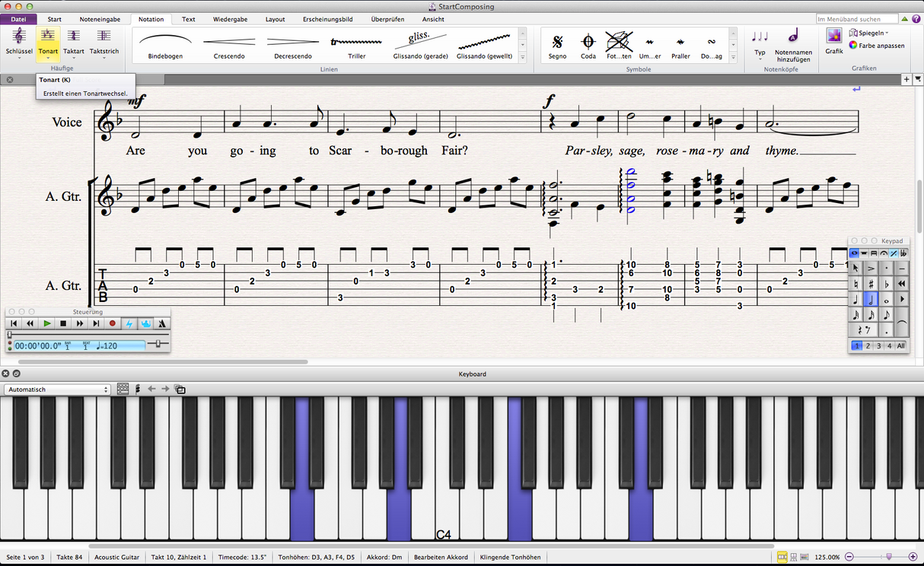Toggle the metronome click button
Viewport: 924px width, 566px height.
click(x=162, y=323)
